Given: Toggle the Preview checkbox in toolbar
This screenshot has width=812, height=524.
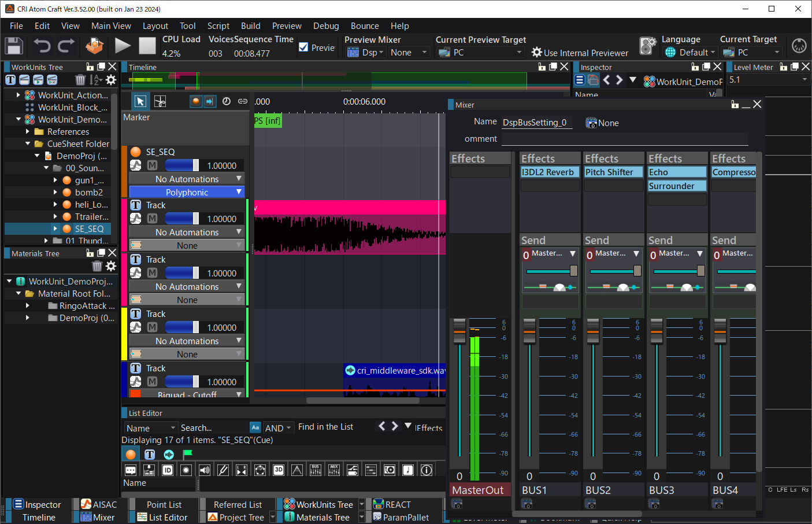Looking at the screenshot, I should point(303,47).
